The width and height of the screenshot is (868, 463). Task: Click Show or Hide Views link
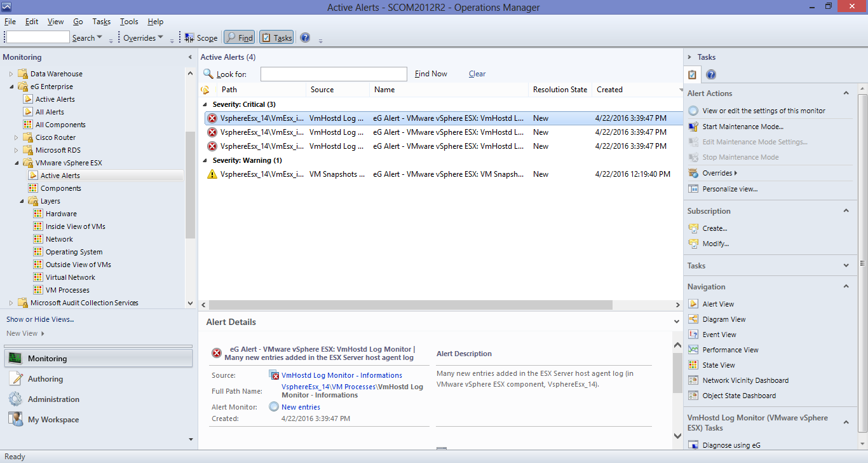(40, 319)
